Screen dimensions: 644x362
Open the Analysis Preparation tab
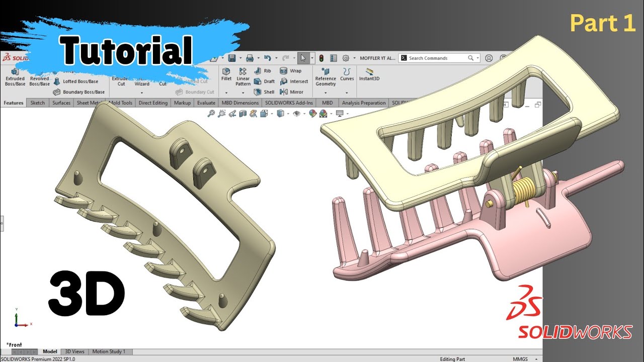pyautogui.click(x=364, y=103)
